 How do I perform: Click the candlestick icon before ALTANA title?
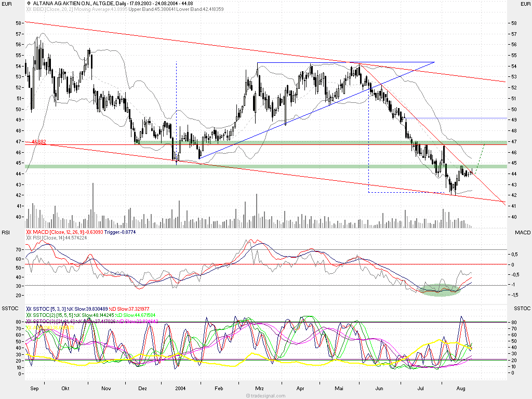pyautogui.click(x=29, y=4)
